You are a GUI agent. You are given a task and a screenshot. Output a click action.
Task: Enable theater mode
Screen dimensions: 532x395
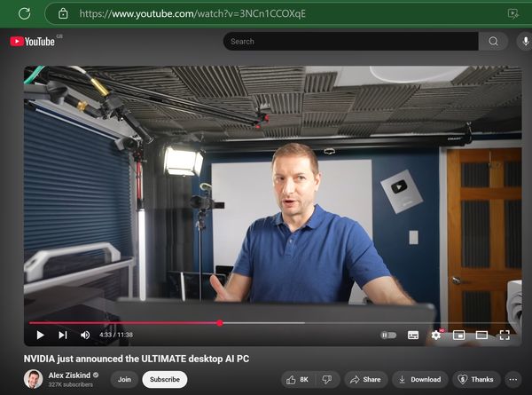tap(481, 336)
